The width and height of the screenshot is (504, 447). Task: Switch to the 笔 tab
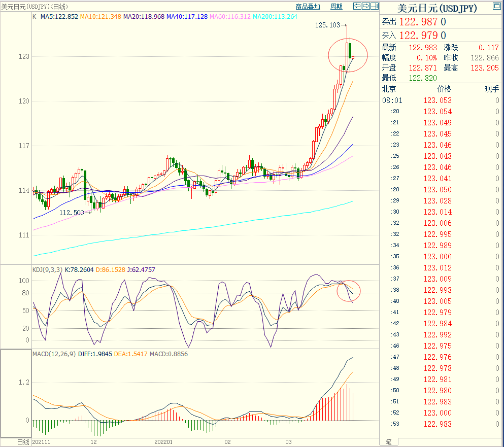coord(388,442)
